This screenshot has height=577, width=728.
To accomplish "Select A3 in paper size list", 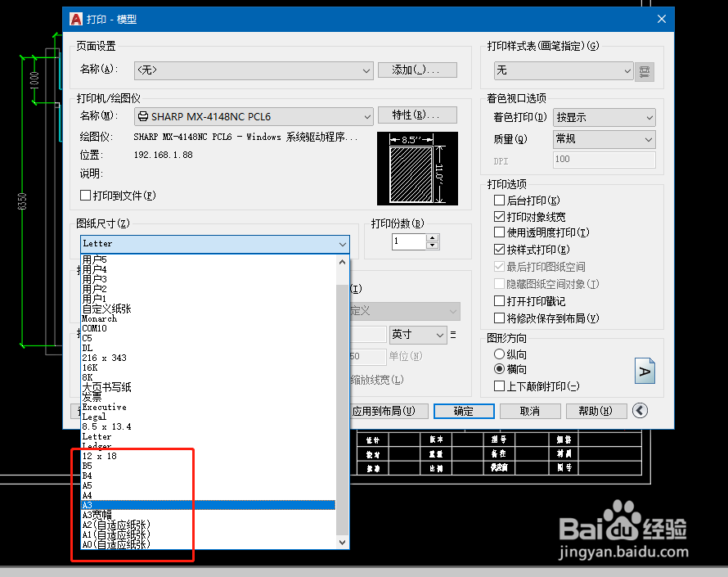I will coord(209,505).
